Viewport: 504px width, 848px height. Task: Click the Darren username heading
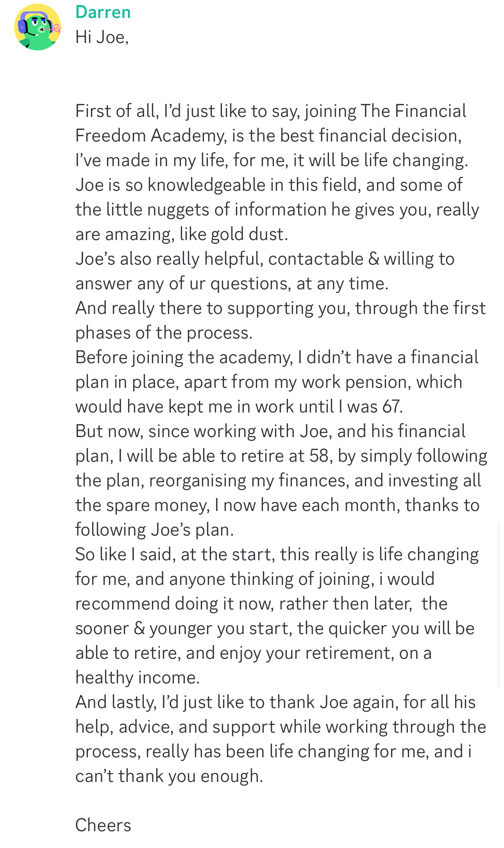pyautogui.click(x=103, y=12)
